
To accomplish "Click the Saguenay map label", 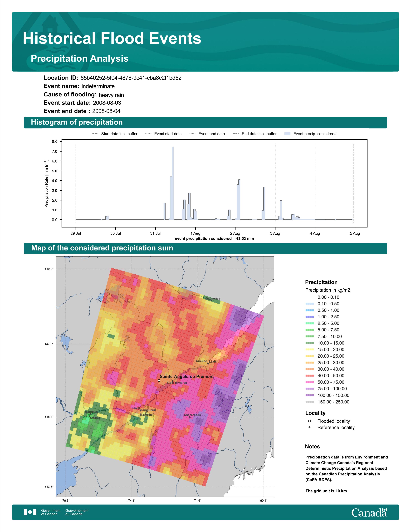I will [x=213, y=298].
